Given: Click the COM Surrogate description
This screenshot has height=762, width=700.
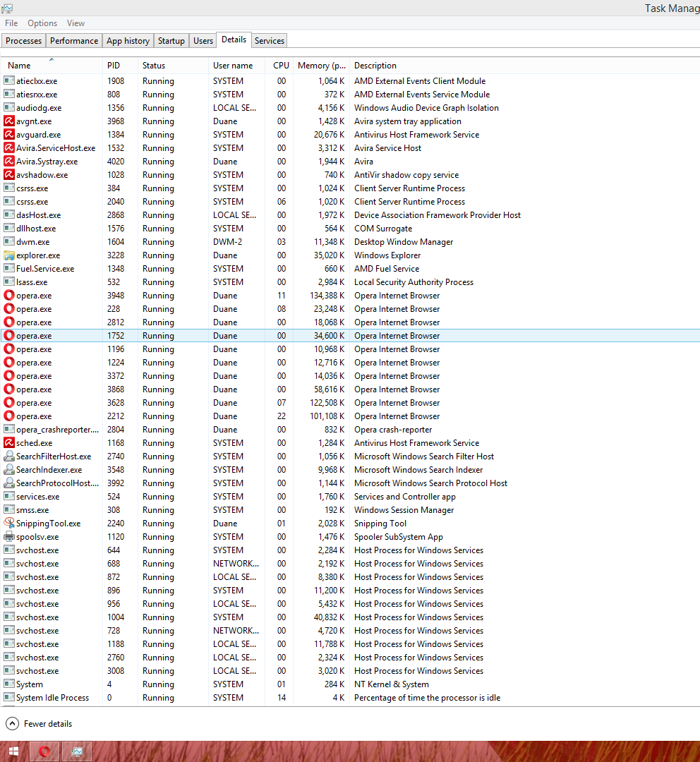Looking at the screenshot, I should tap(383, 229).
